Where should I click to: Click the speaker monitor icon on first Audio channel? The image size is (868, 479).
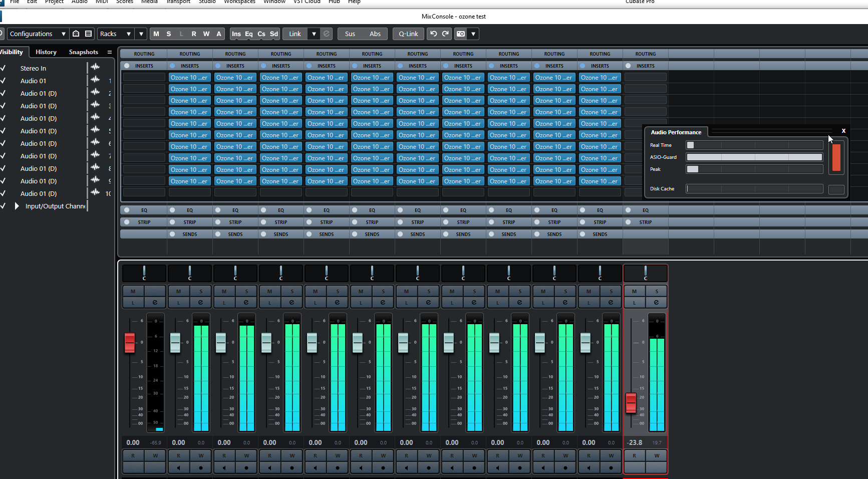point(179,467)
